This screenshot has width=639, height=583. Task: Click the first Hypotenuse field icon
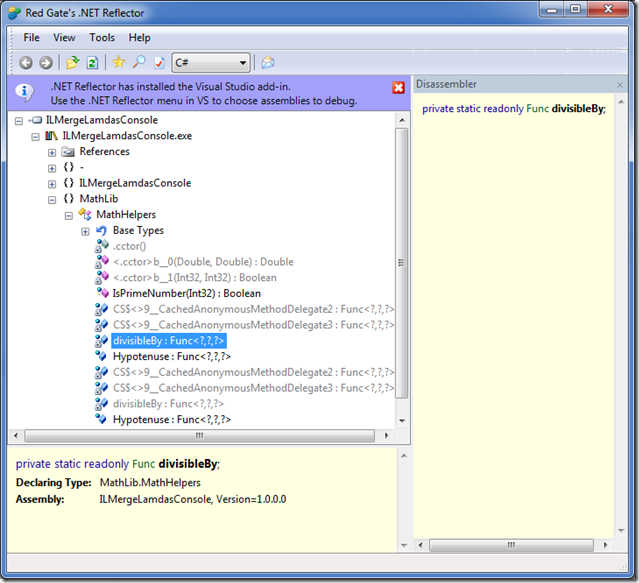[x=101, y=356]
